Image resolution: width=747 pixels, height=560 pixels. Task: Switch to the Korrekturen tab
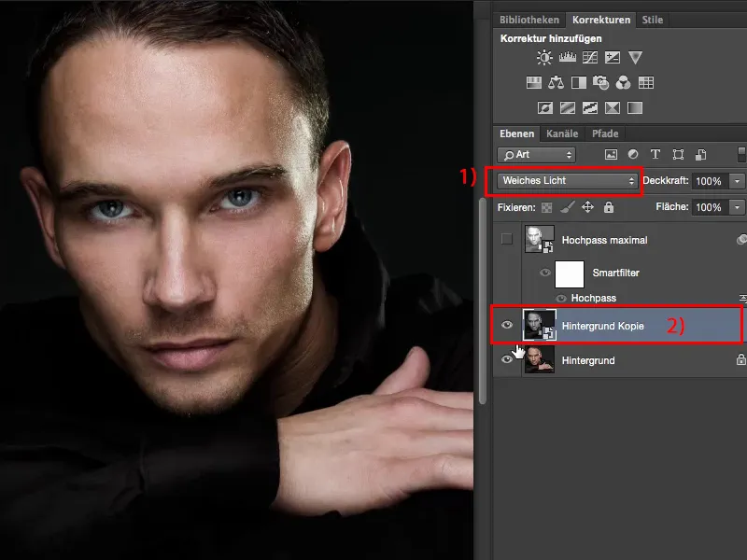click(601, 20)
